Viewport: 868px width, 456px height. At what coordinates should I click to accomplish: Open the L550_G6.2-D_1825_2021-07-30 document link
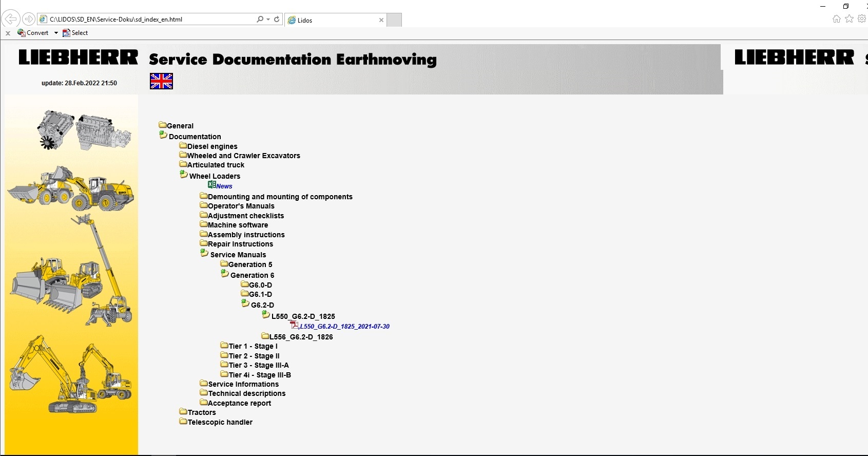[344, 327]
